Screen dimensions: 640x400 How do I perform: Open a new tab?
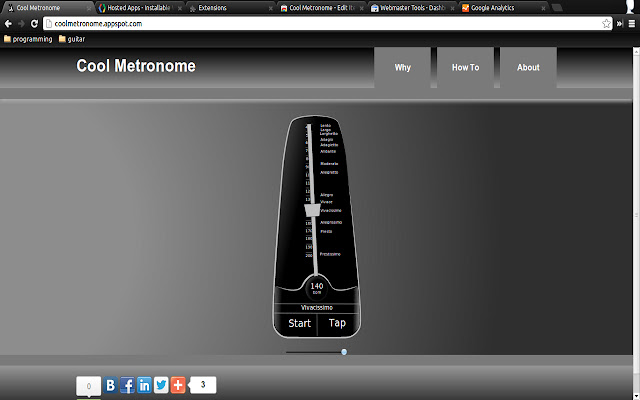pos(557,8)
